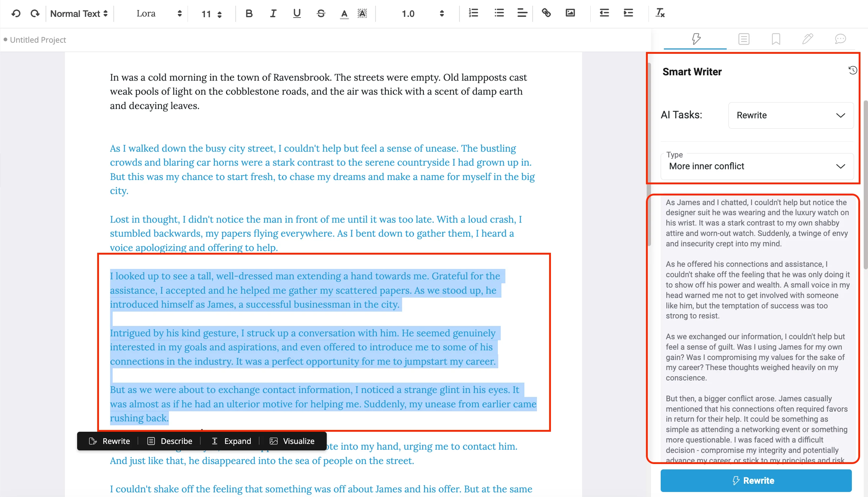Open Smart Writer history clock icon

853,70
